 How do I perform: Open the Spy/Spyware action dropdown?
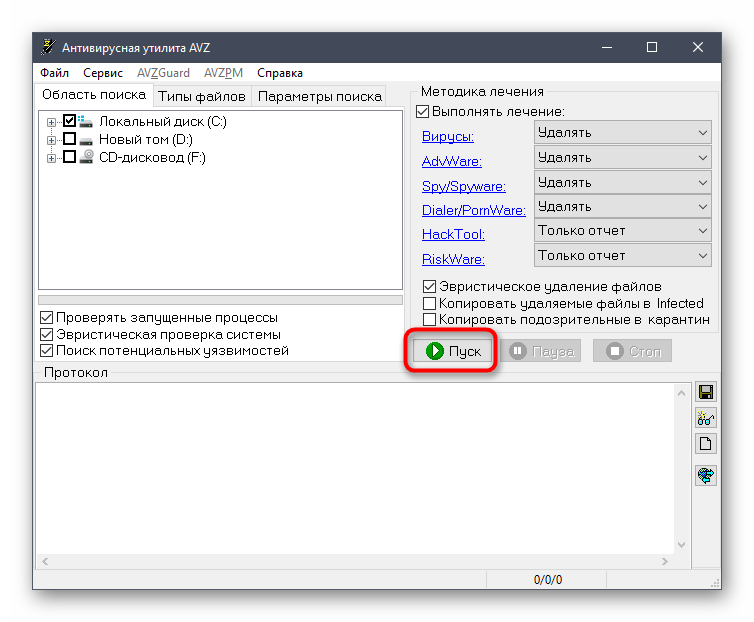click(x=622, y=182)
